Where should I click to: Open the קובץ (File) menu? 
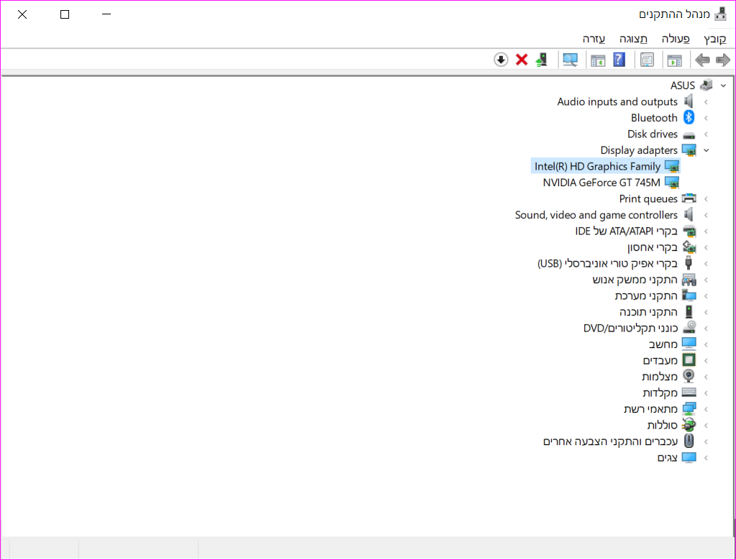click(715, 39)
